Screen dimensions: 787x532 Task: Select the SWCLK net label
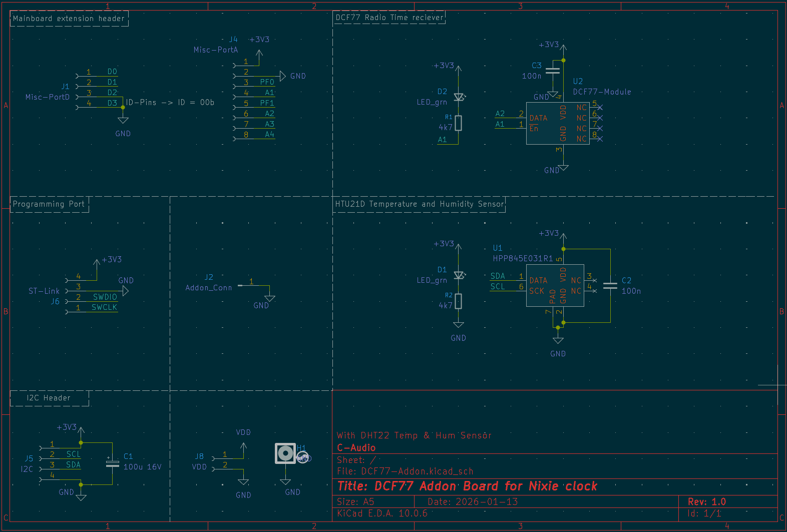(105, 308)
